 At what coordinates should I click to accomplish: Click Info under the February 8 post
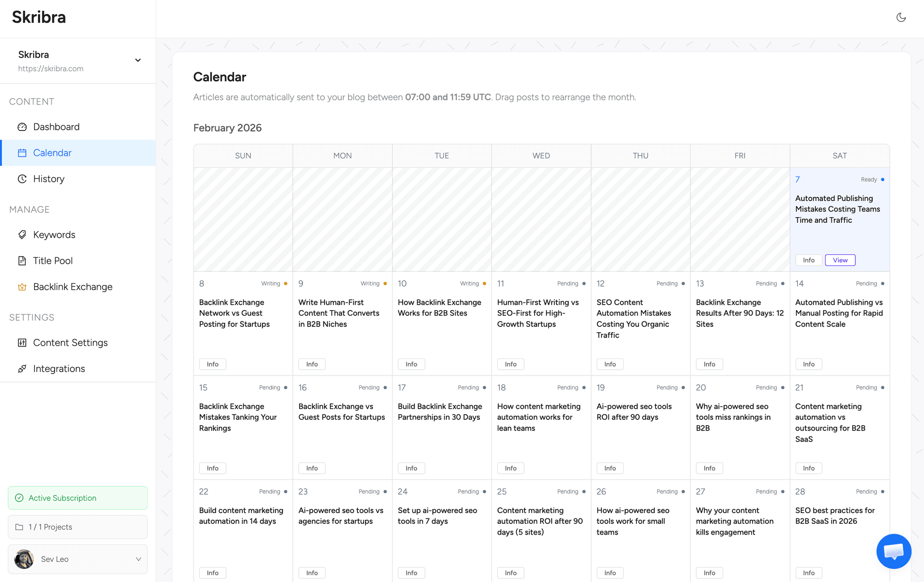pyautogui.click(x=213, y=364)
